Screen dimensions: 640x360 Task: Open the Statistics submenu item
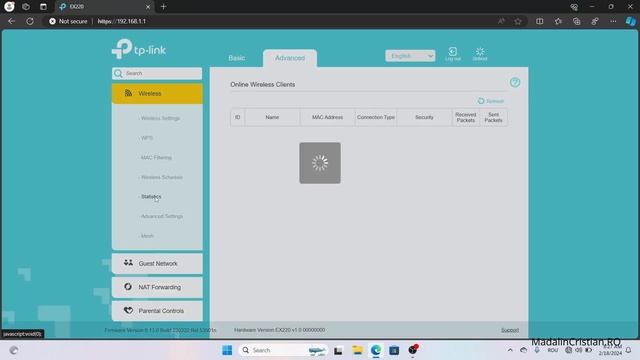point(150,197)
